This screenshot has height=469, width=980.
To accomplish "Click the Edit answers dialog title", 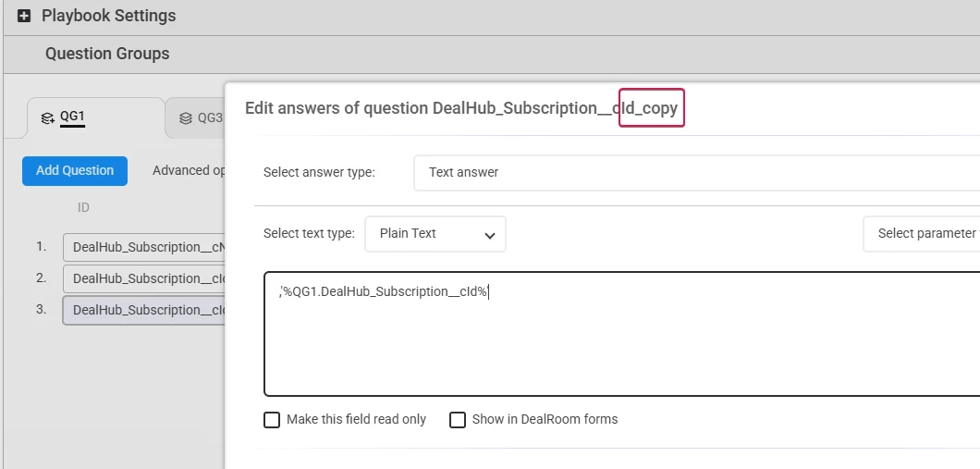I will 460,108.
